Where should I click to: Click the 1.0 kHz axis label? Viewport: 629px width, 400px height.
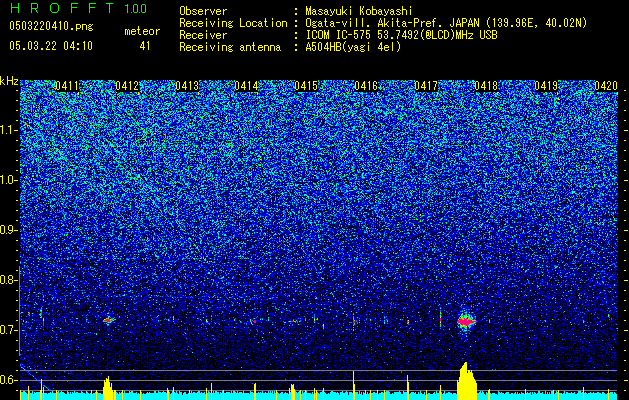[9, 180]
